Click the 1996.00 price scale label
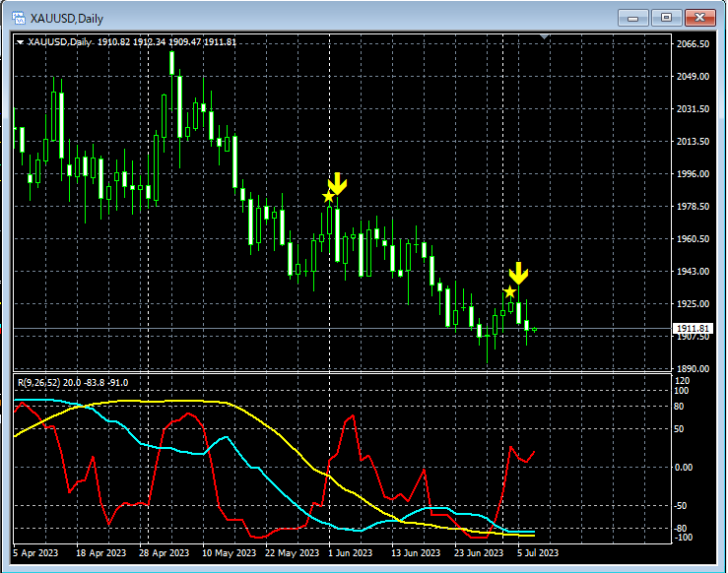Screen dimensions: 728x573 [x=693, y=173]
